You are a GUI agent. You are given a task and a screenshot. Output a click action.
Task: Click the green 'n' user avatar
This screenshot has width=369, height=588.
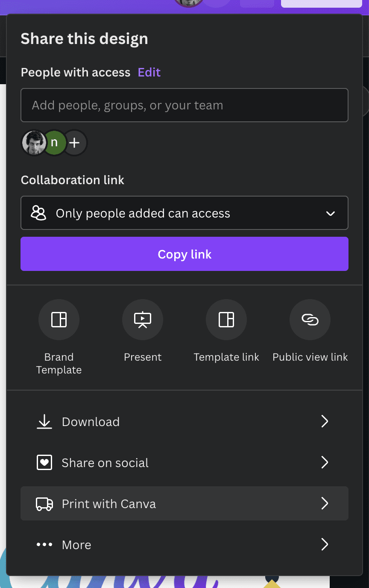[55, 143]
